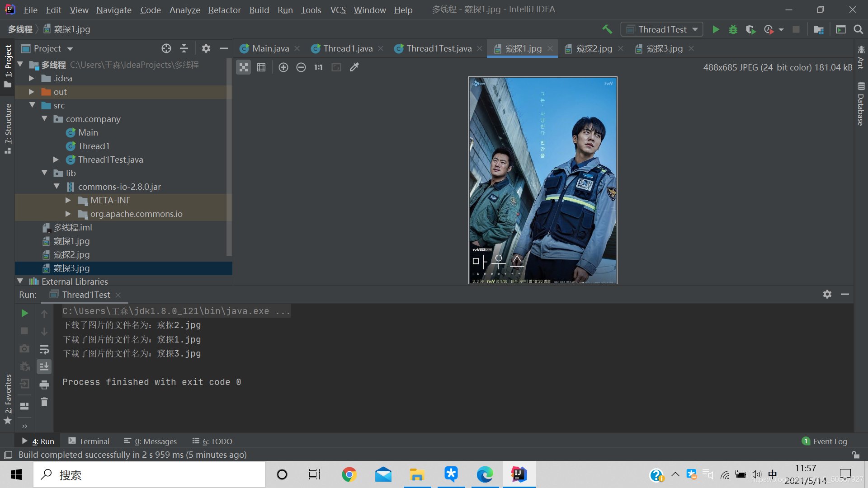Start debugging with the bug icon

[x=733, y=29]
